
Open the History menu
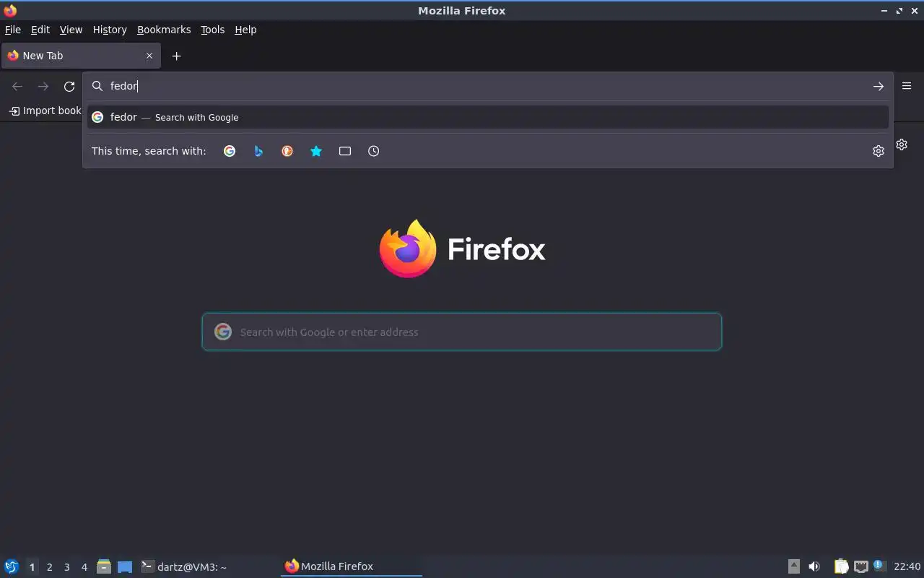(x=110, y=30)
